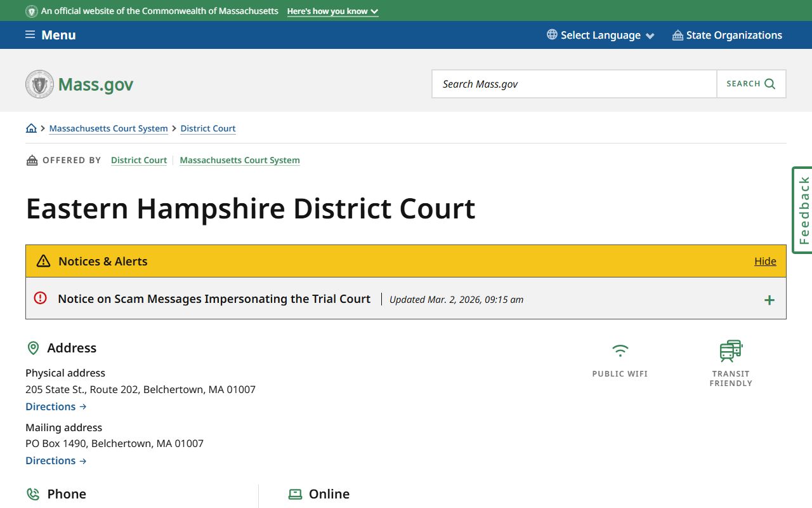Viewport: 812px width, 508px height.
Task: Click the SEARCH button
Action: point(751,84)
